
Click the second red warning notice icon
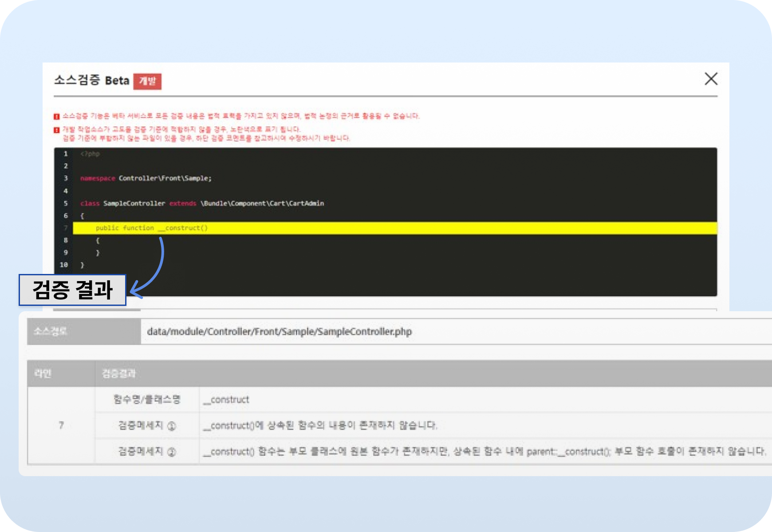click(x=57, y=130)
